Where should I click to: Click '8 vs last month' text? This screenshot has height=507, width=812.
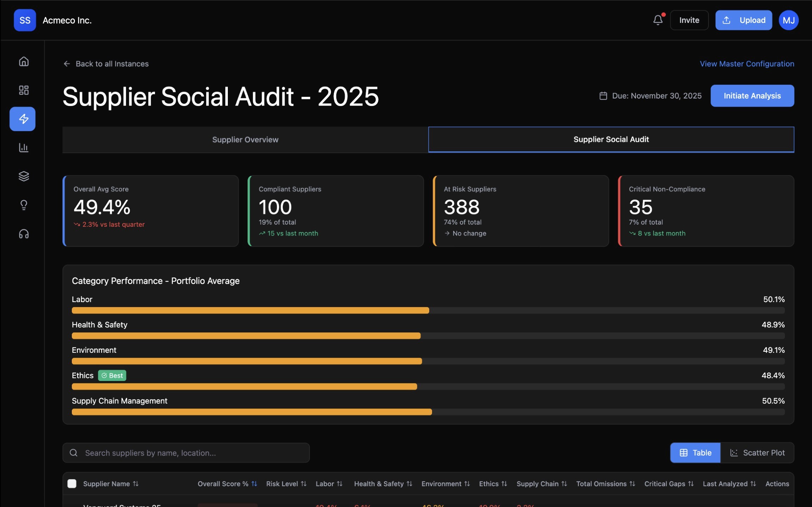(x=662, y=233)
